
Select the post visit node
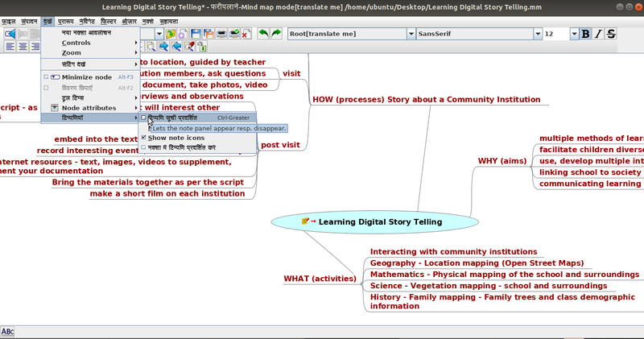click(280, 145)
